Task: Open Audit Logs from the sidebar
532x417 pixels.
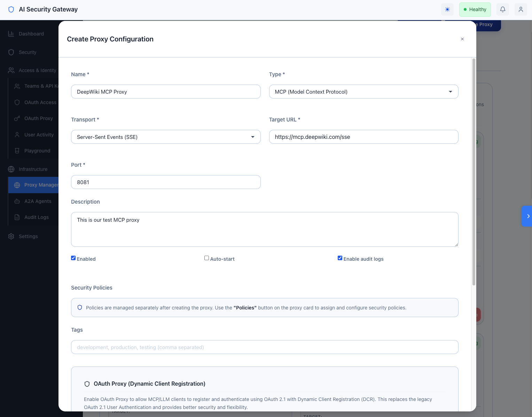Action: (36, 217)
